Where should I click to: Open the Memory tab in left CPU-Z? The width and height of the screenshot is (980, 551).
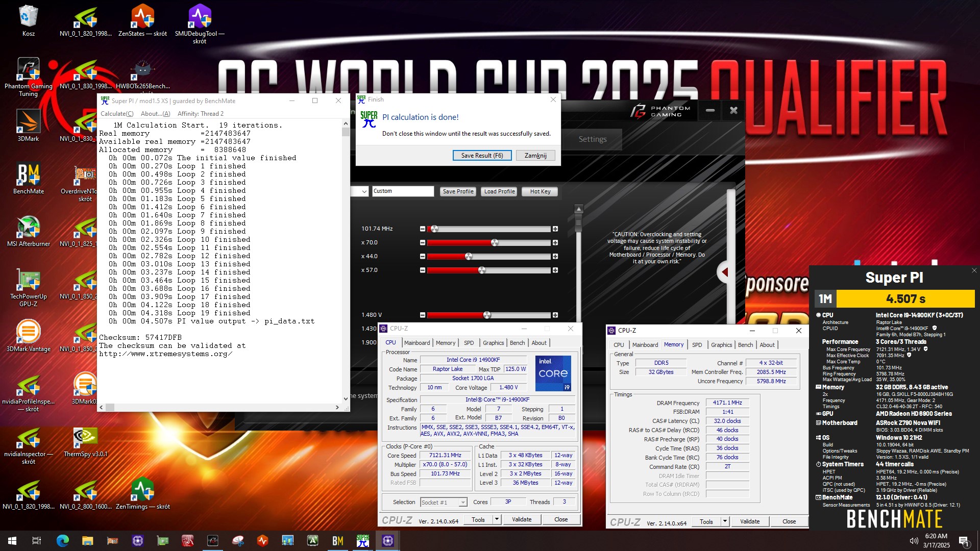(x=445, y=343)
